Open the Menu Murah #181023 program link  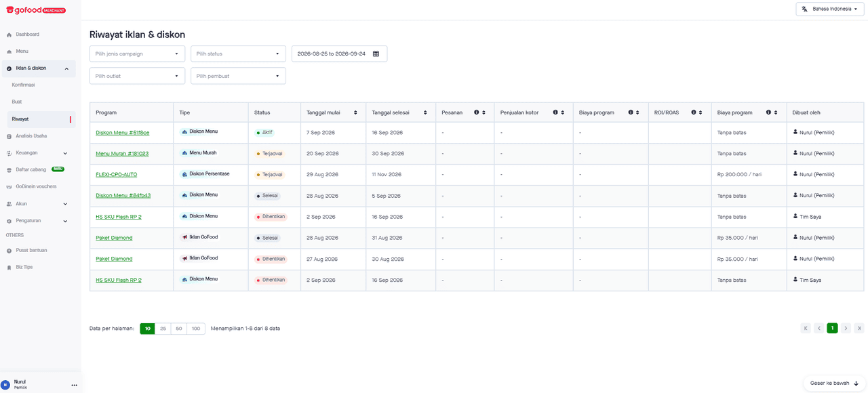pos(122,154)
